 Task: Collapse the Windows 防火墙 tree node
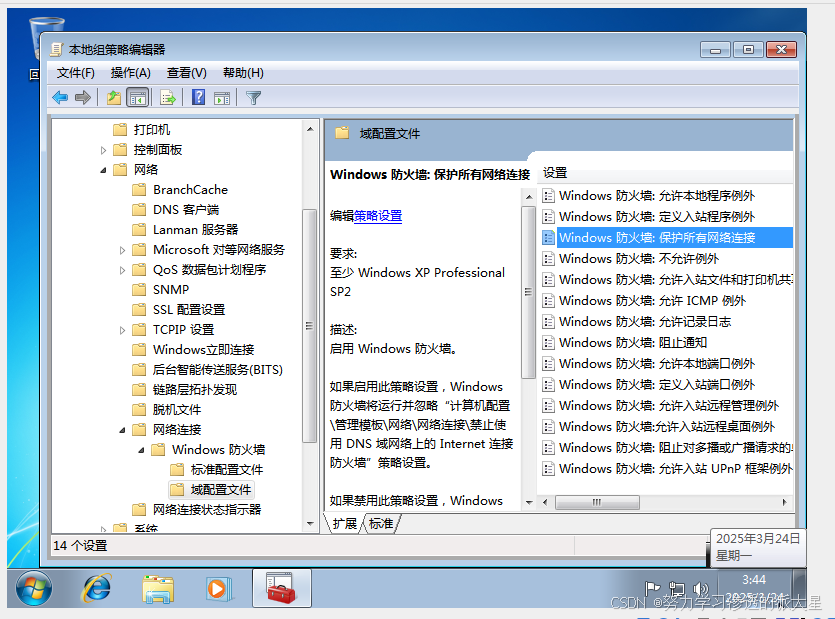142,450
